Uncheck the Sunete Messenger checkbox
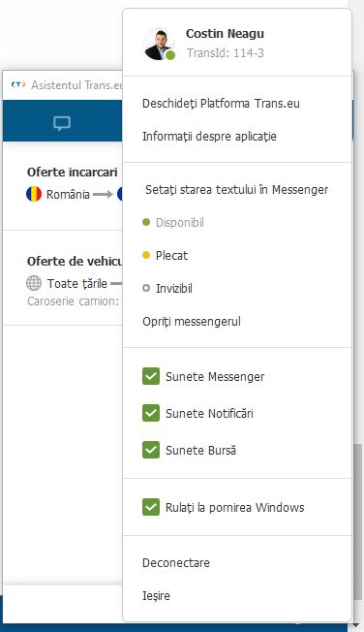The image size is (364, 632). 151,376
